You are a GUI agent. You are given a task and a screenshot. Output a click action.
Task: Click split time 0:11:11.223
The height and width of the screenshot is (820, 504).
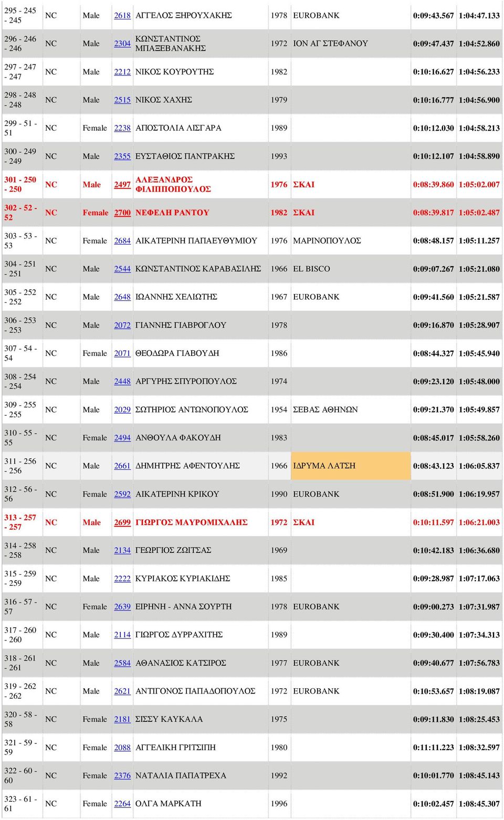click(x=434, y=748)
